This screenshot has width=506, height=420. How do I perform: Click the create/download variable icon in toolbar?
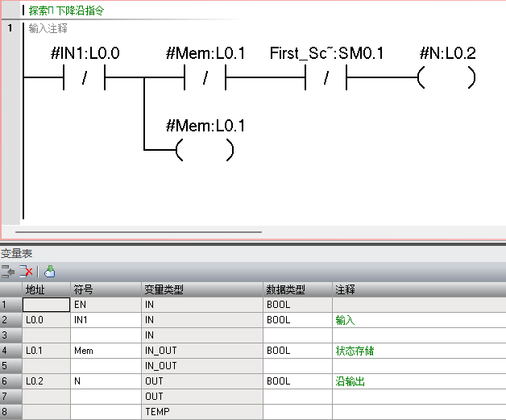(49, 272)
